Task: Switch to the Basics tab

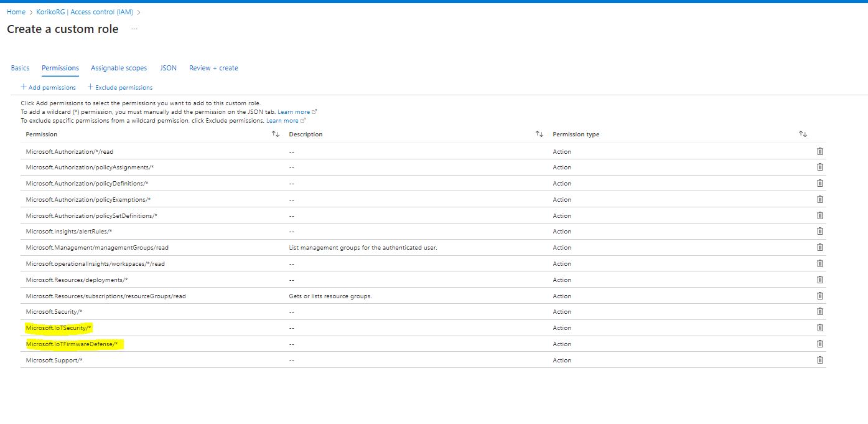Action: (20, 68)
